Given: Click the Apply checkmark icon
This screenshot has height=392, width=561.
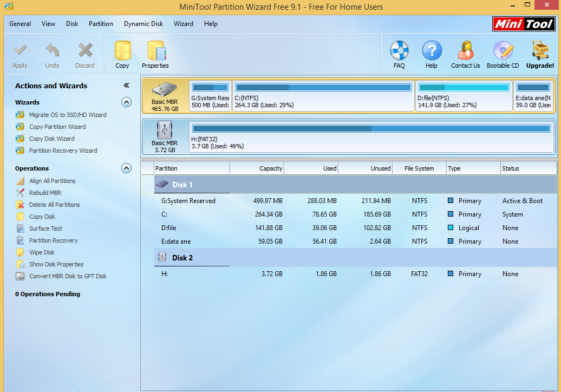Looking at the screenshot, I should coord(20,50).
